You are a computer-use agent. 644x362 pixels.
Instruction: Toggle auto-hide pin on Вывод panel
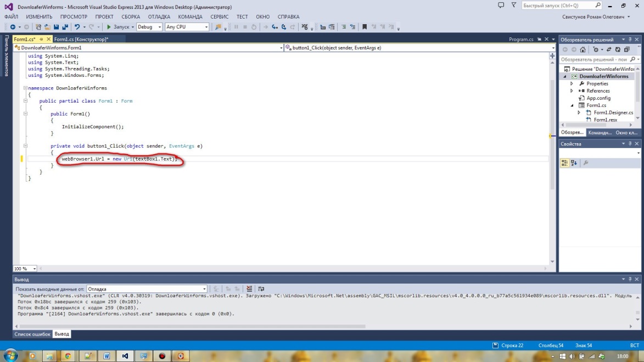click(630, 280)
